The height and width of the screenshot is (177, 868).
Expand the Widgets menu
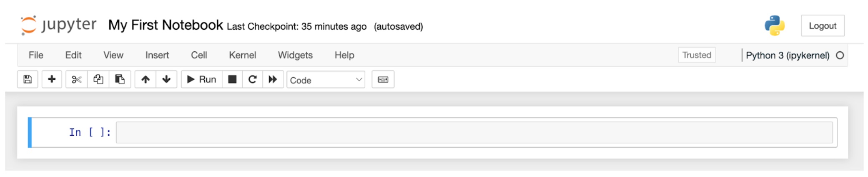point(295,55)
